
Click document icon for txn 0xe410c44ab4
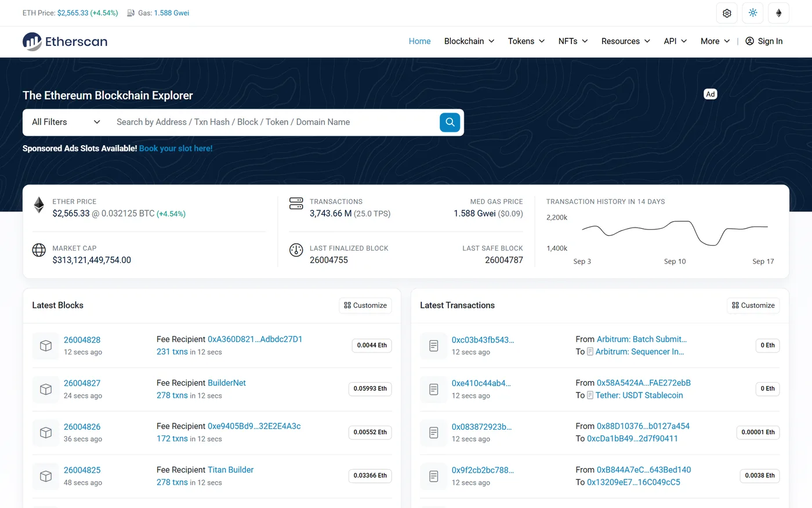coord(434,389)
